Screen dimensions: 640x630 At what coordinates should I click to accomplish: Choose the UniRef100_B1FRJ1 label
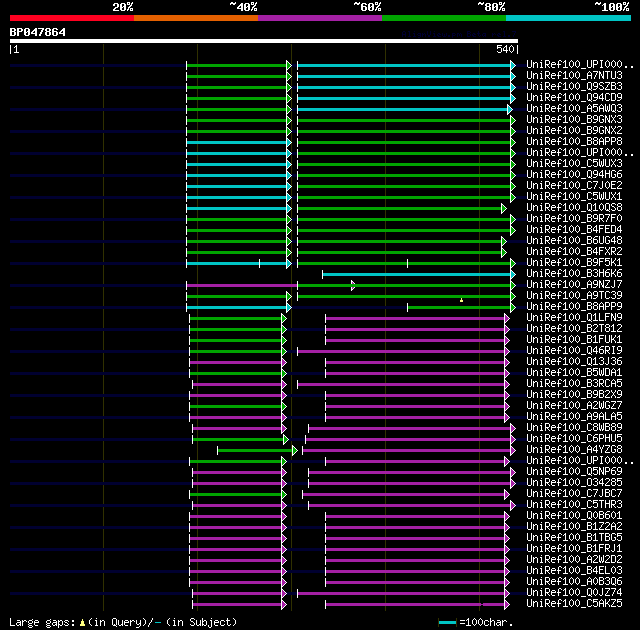click(x=574, y=549)
